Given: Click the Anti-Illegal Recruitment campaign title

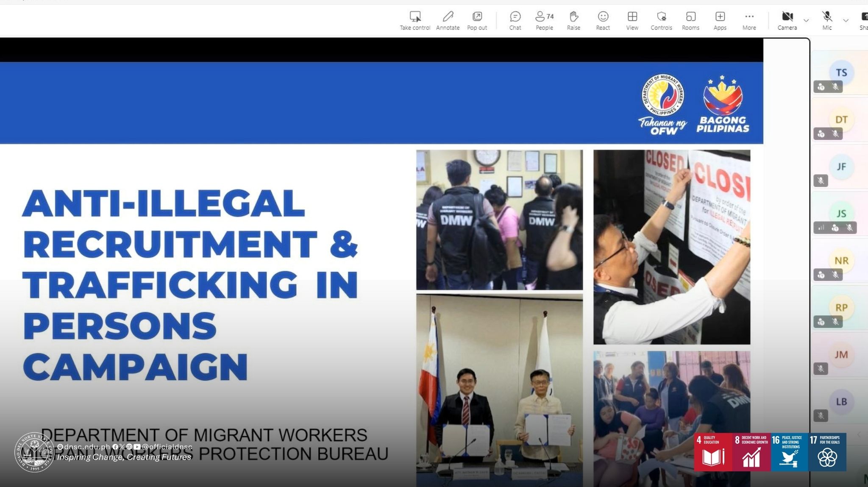Looking at the screenshot, I should (x=190, y=285).
